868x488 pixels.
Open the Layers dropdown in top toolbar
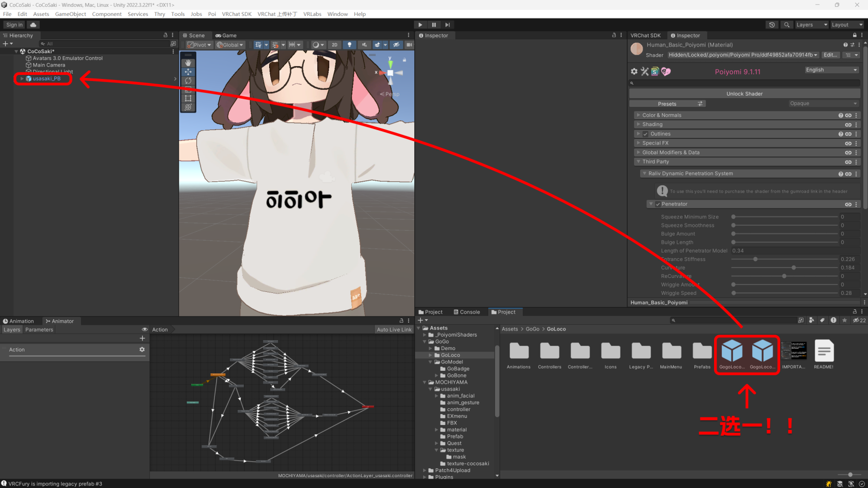811,25
